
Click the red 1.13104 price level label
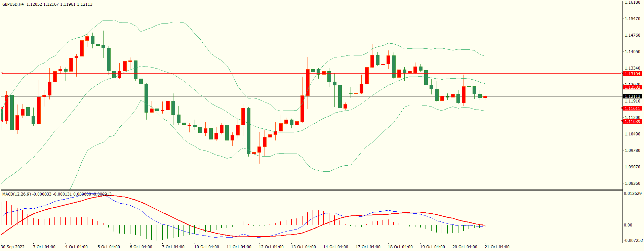tap(632, 74)
